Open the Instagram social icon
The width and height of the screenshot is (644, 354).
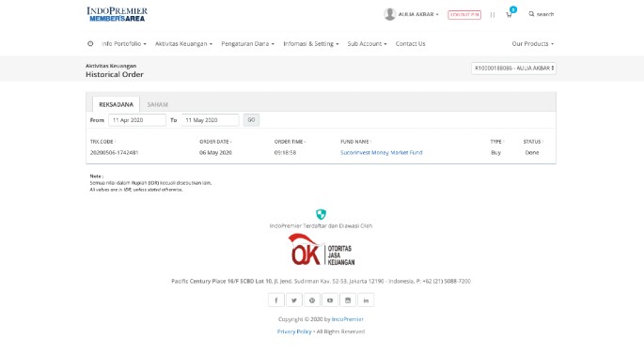348,300
